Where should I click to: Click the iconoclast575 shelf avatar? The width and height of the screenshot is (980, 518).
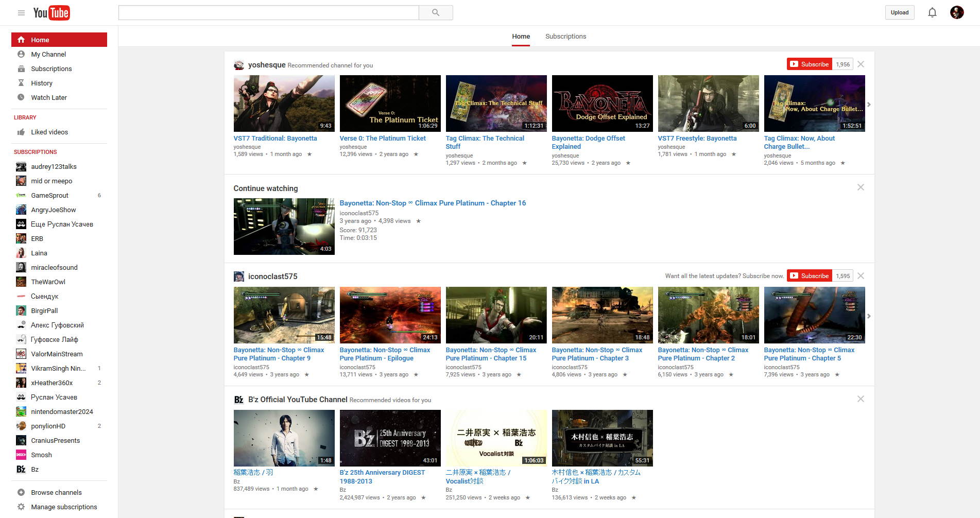tap(239, 277)
